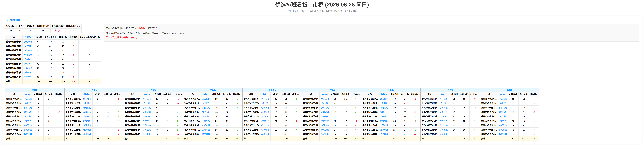
Task: Click the red 不达标的时段有晚高峰 line
Action: (122, 37)
